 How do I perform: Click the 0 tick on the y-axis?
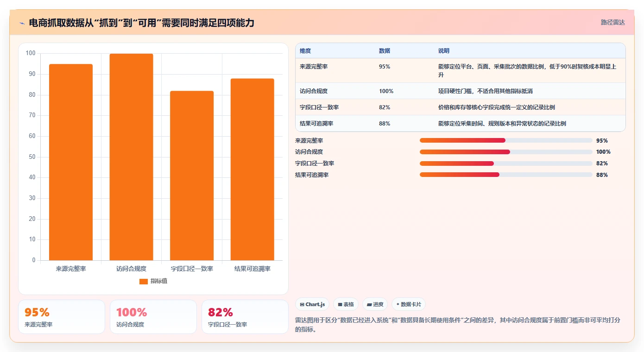[x=34, y=260]
